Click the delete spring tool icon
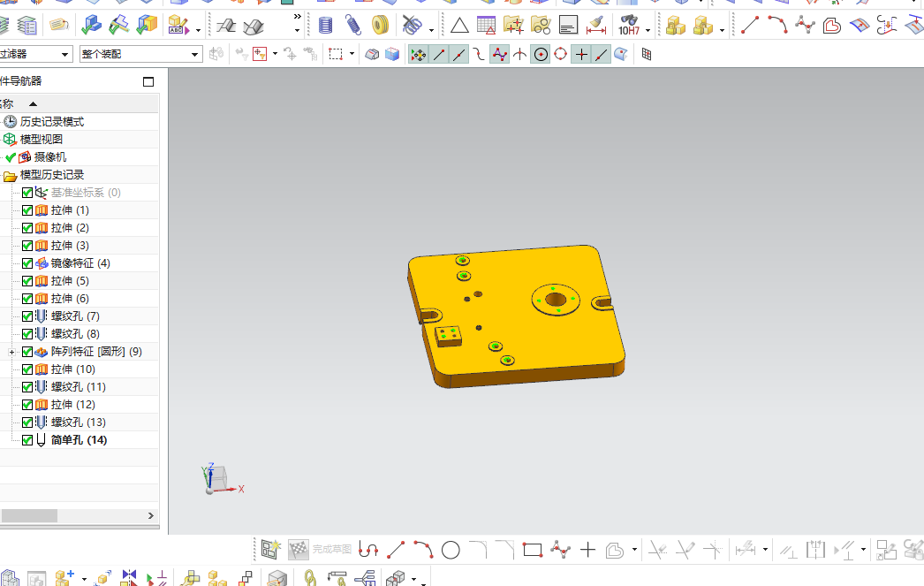The height and width of the screenshot is (586, 924). pos(412,26)
